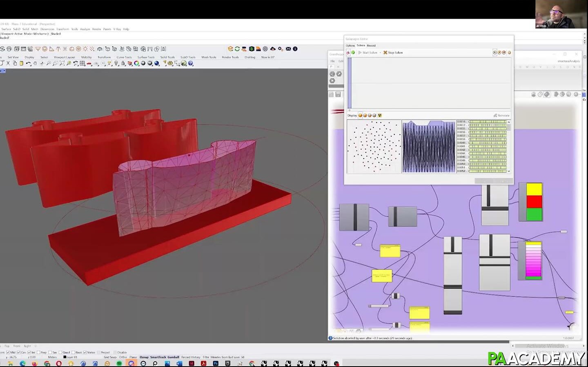588x367 pixels.
Task: Open the Surface menu
Action: tap(6, 29)
